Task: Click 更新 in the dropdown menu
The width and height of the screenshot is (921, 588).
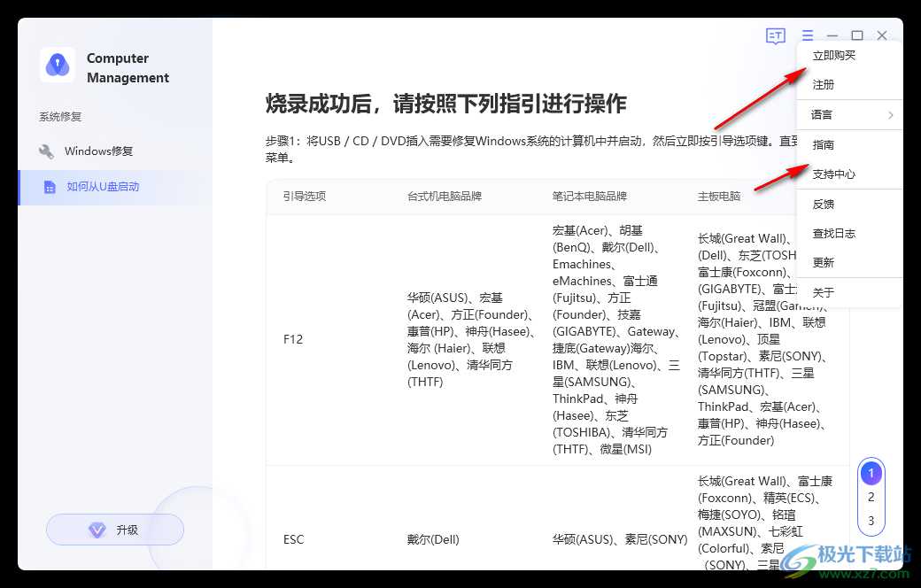Action: pos(849,263)
